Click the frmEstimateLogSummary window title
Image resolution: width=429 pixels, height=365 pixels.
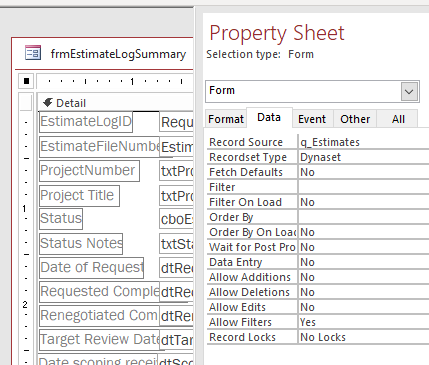[118, 54]
